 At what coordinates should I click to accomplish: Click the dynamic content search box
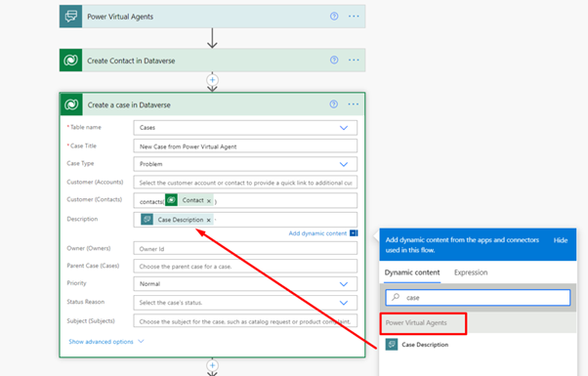[478, 298]
